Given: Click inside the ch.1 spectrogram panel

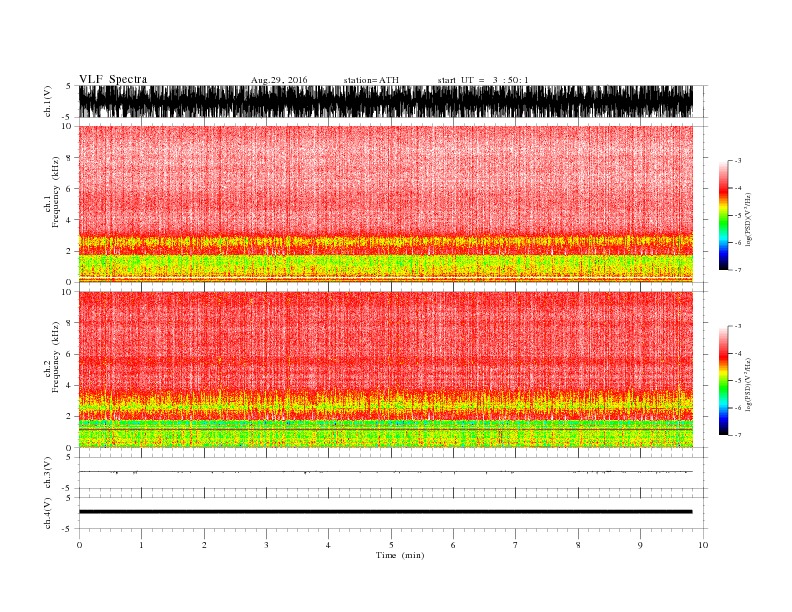Looking at the screenshot, I should tap(385, 204).
